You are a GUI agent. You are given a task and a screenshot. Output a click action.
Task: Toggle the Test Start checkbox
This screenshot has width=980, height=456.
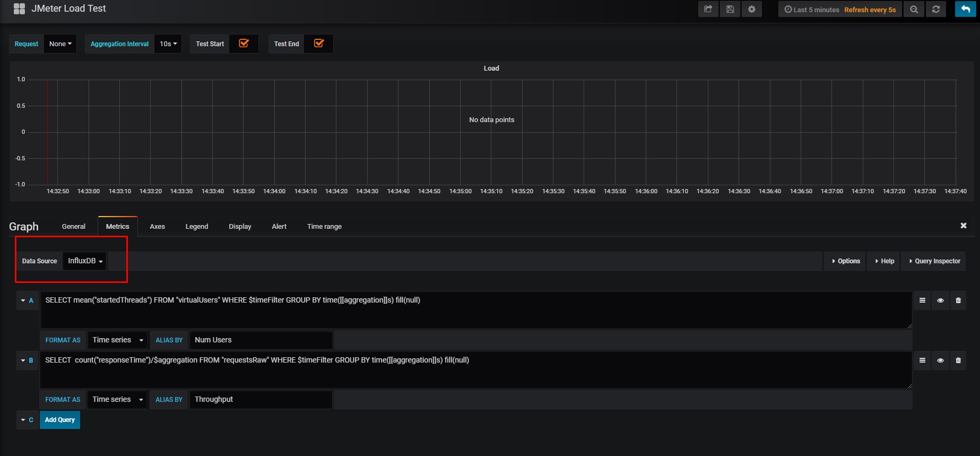(244, 44)
